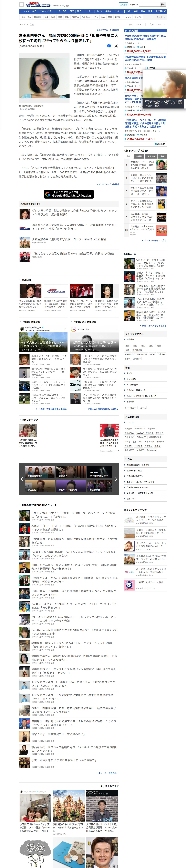Click the Google icon in the favorites banner

[x=48, y=194]
